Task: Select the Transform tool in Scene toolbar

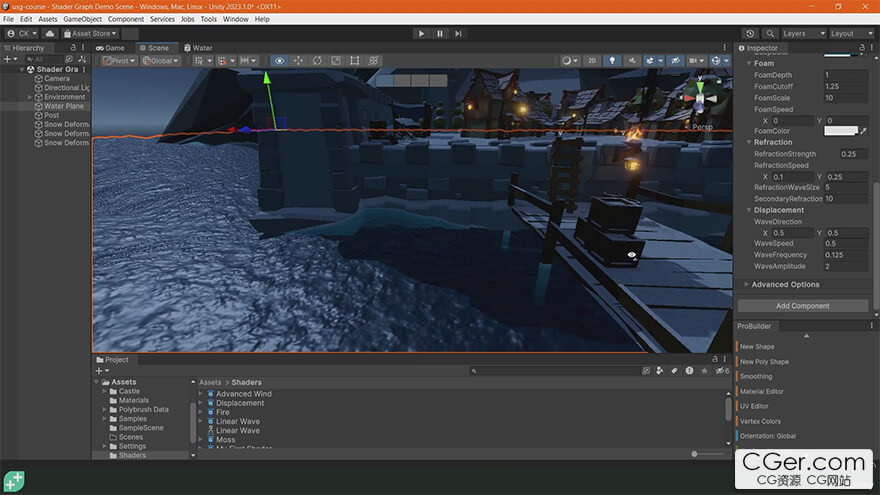Action: pyautogui.click(x=373, y=61)
